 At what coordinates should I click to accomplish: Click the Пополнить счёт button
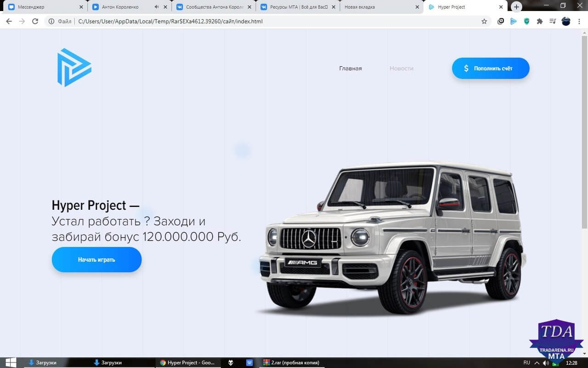tap(491, 68)
